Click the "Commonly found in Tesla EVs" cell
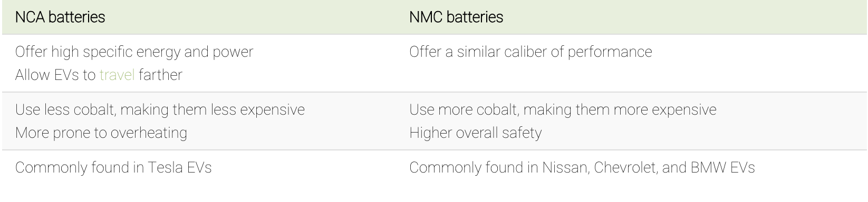The height and width of the screenshot is (202, 868). pos(113,168)
